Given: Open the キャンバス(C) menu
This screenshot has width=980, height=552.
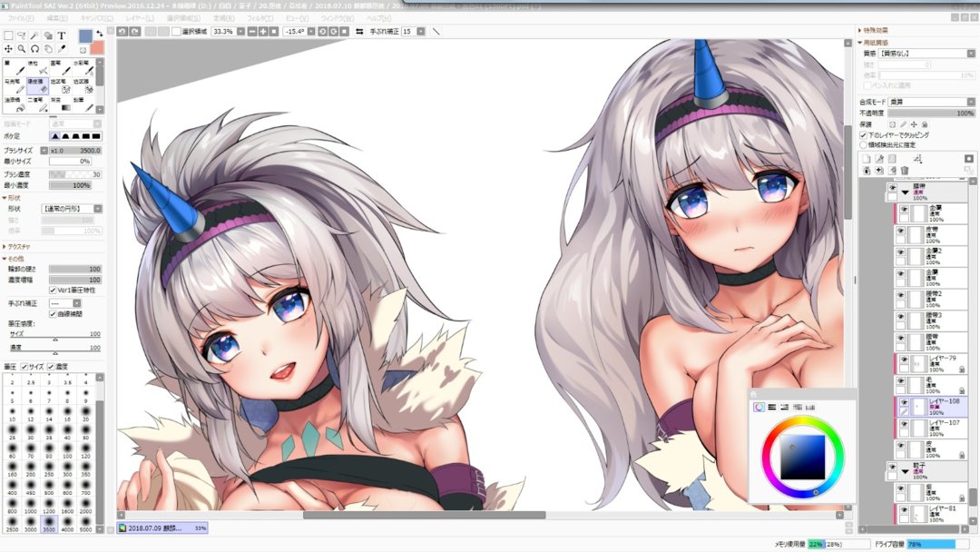Looking at the screenshot, I should [x=97, y=18].
